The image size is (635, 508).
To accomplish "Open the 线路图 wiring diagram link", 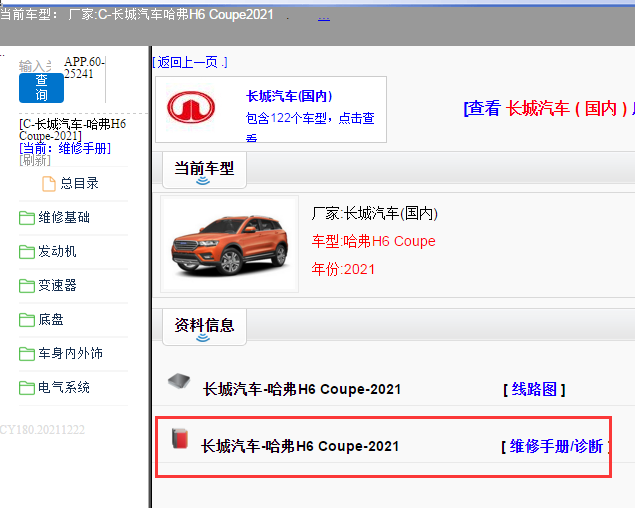I will [534, 390].
